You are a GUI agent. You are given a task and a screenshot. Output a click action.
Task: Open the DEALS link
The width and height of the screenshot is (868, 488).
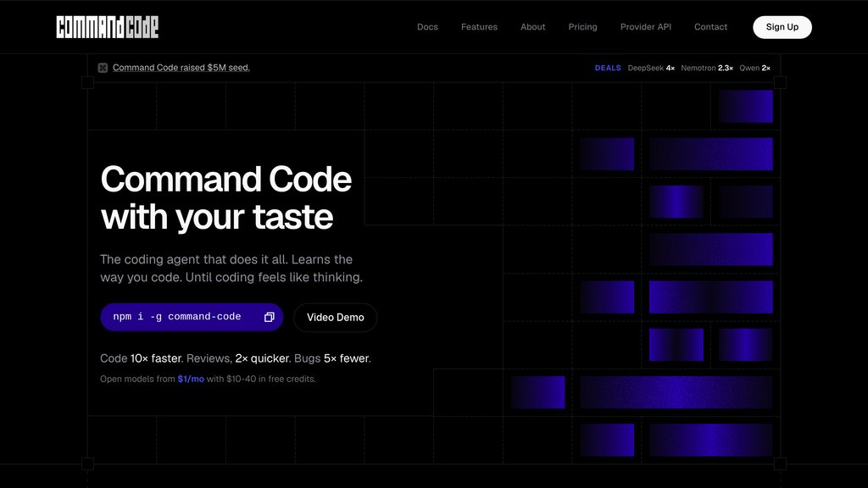click(x=608, y=68)
